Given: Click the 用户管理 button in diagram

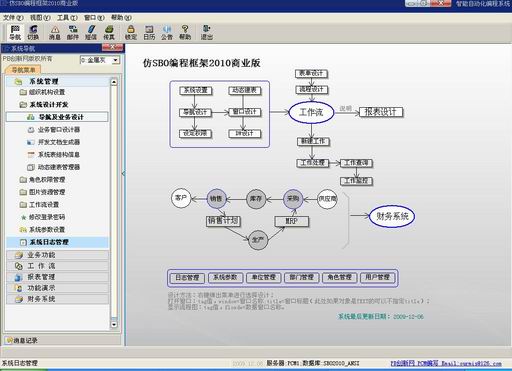Looking at the screenshot, I should [378, 277].
